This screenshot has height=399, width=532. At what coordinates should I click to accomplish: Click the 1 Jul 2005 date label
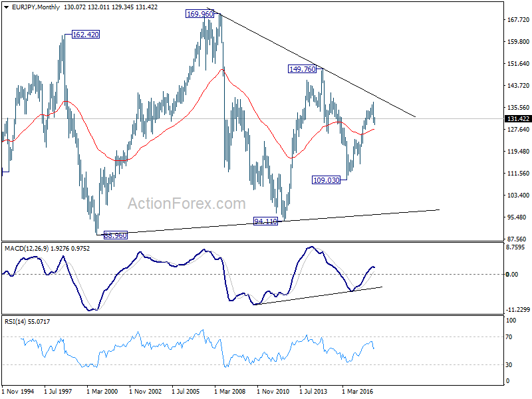(x=186, y=391)
